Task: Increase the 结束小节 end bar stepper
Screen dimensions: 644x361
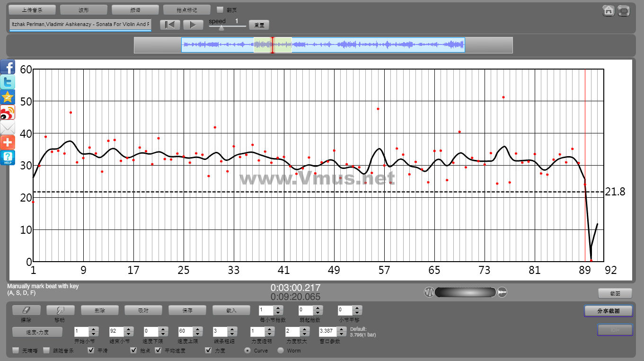Action: pyautogui.click(x=129, y=329)
